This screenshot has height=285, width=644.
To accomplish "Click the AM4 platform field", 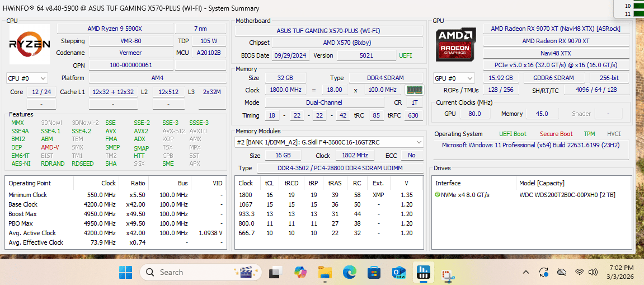I will click(x=157, y=78).
